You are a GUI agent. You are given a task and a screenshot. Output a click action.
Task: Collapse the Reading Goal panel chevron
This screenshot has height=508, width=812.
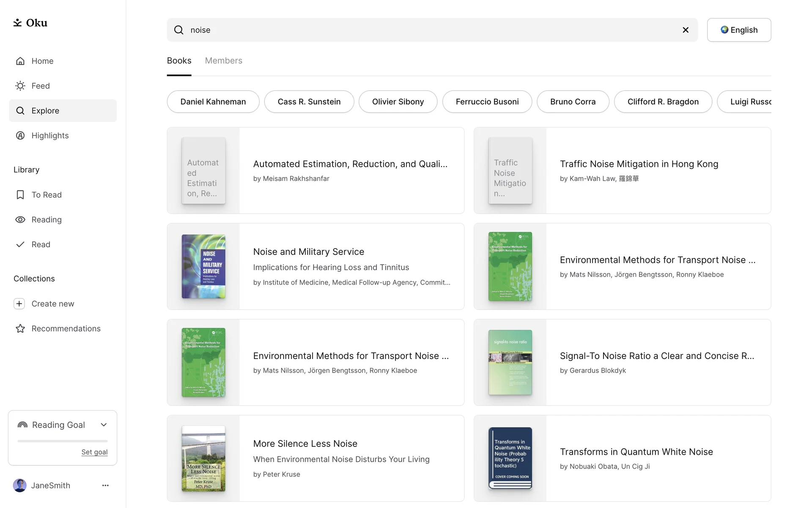(x=104, y=425)
